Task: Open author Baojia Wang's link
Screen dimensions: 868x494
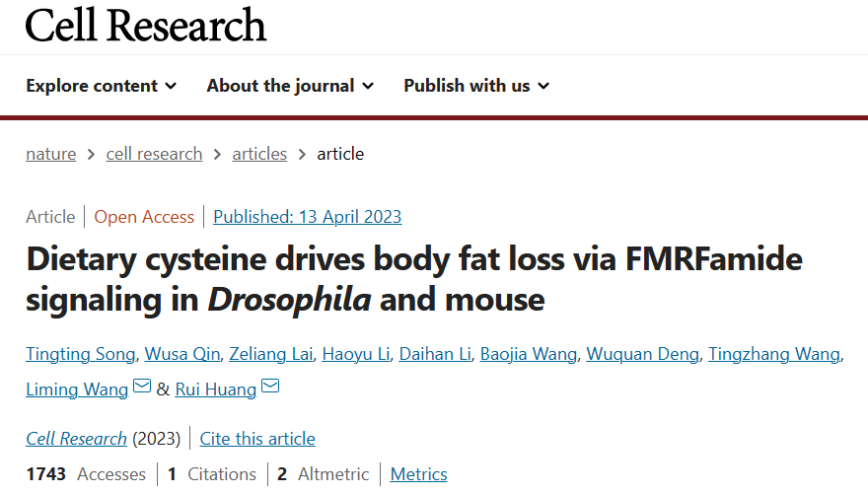Action: (x=529, y=355)
